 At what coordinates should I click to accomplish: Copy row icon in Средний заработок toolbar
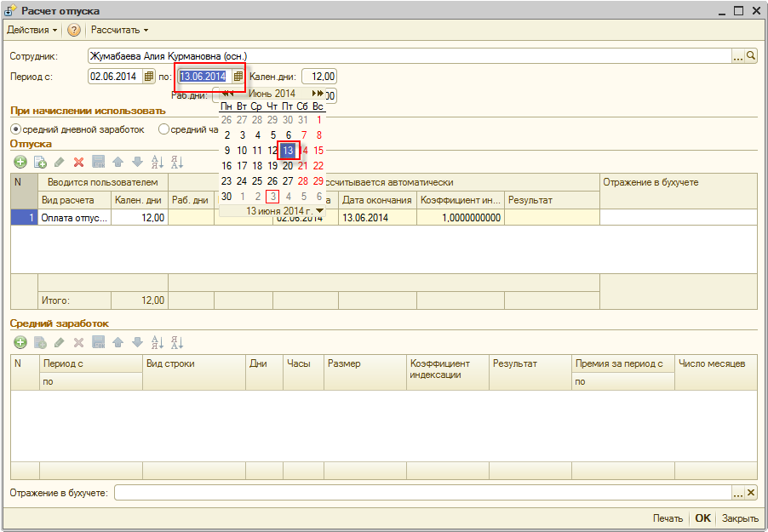pyautogui.click(x=40, y=342)
